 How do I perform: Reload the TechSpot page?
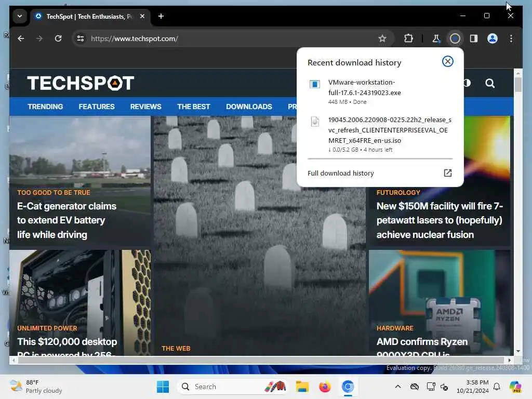pos(58,38)
